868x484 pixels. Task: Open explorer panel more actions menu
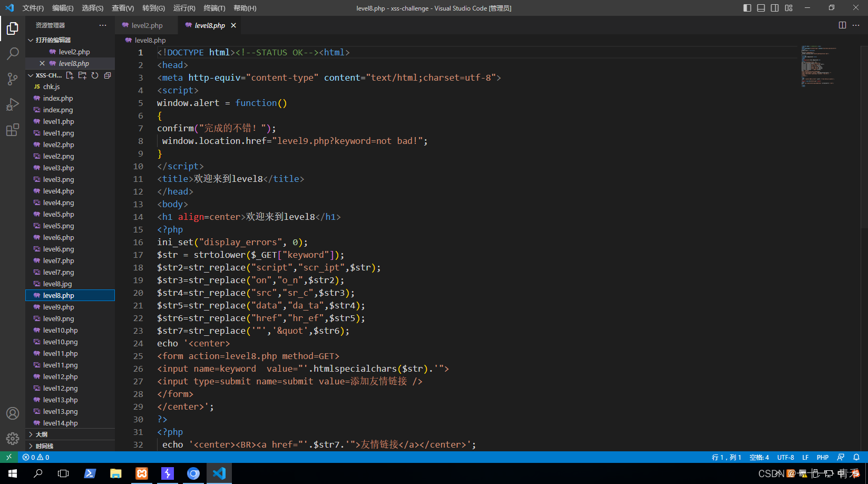point(103,25)
